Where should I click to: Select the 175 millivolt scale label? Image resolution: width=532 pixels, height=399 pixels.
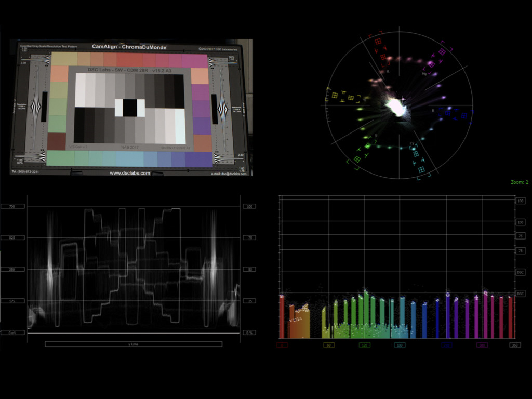pos(12,301)
